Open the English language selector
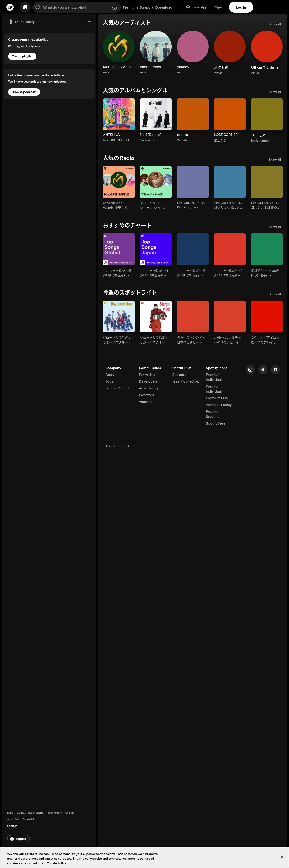This screenshot has height=868, width=289. 18,839
